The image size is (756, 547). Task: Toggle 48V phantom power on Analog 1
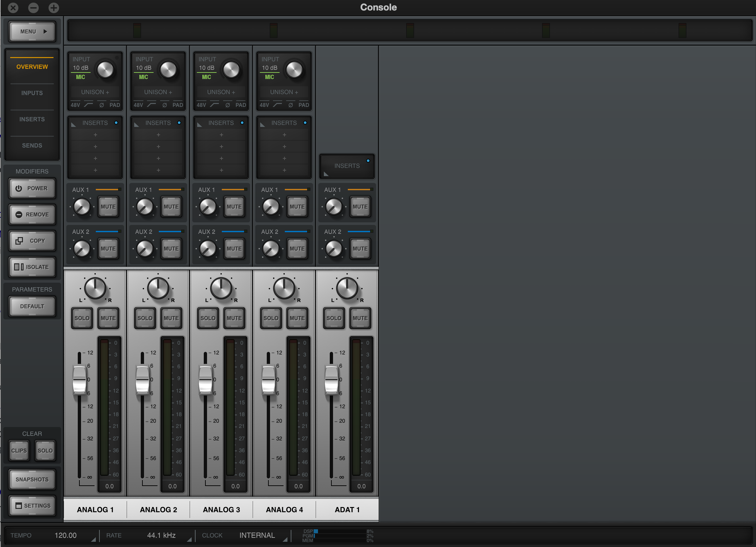click(x=75, y=105)
